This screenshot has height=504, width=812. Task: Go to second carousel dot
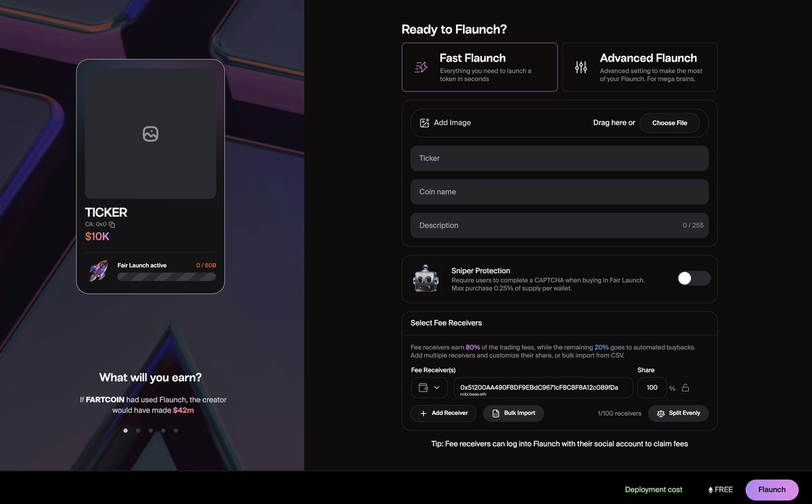(x=138, y=430)
